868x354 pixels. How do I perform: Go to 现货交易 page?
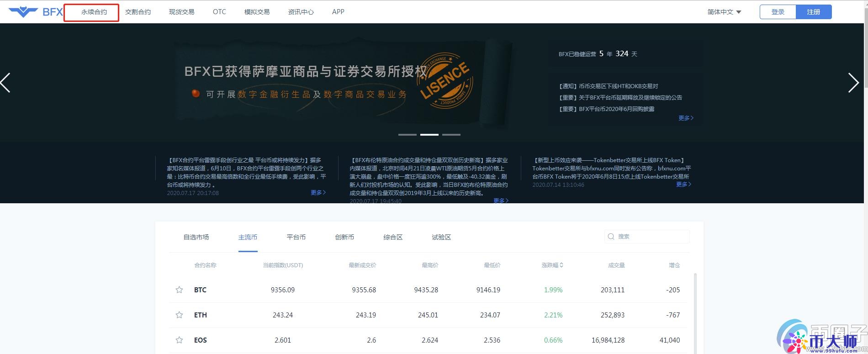point(182,12)
